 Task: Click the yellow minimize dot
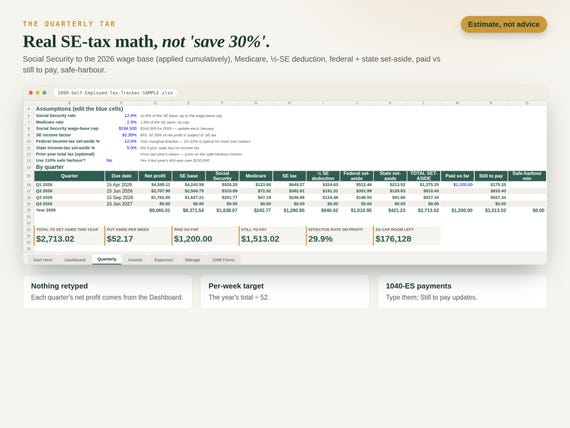[37, 93]
